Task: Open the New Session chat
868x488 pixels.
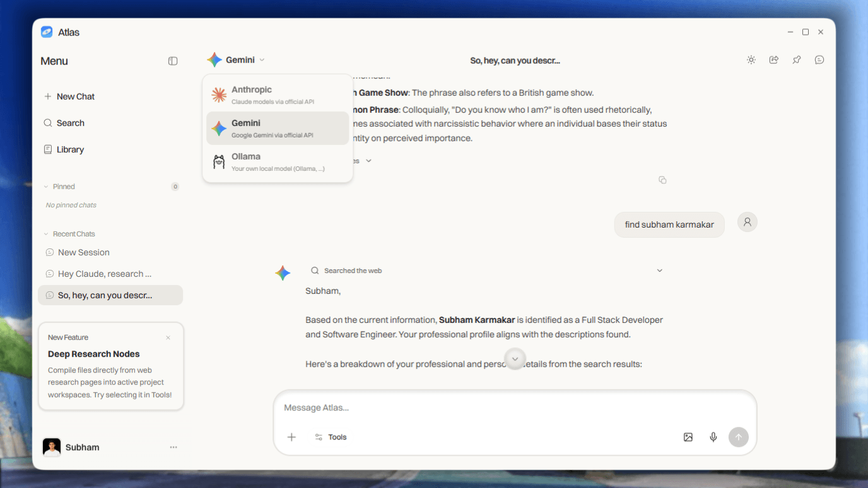Action: (x=110, y=252)
